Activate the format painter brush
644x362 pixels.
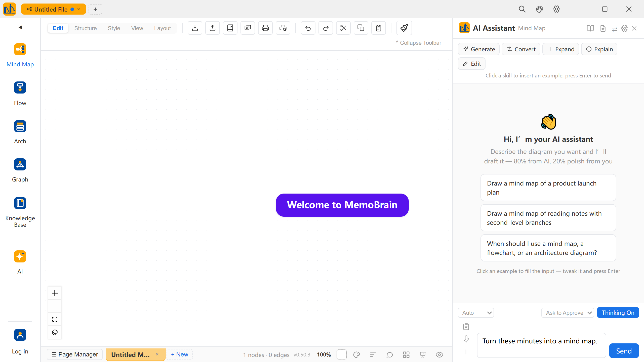tap(404, 28)
